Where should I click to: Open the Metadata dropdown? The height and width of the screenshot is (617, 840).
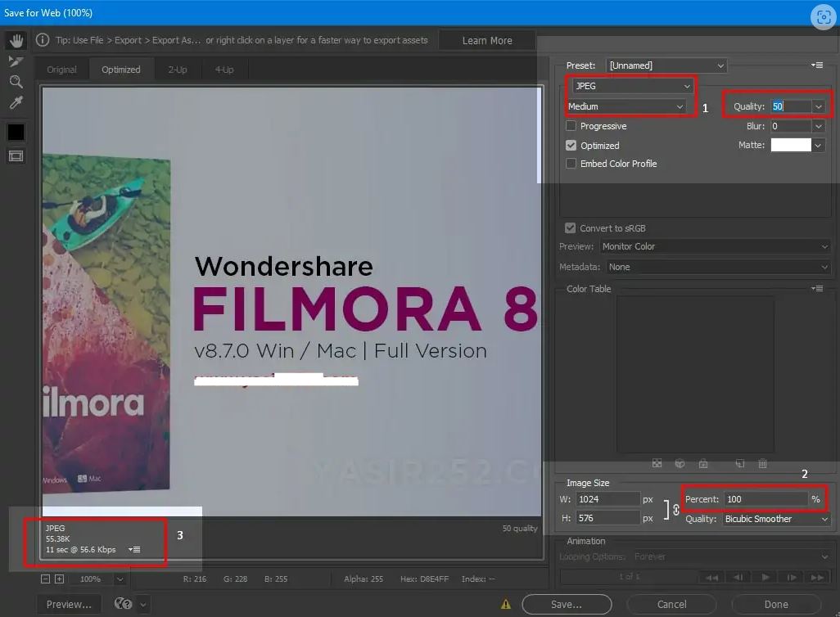click(718, 267)
